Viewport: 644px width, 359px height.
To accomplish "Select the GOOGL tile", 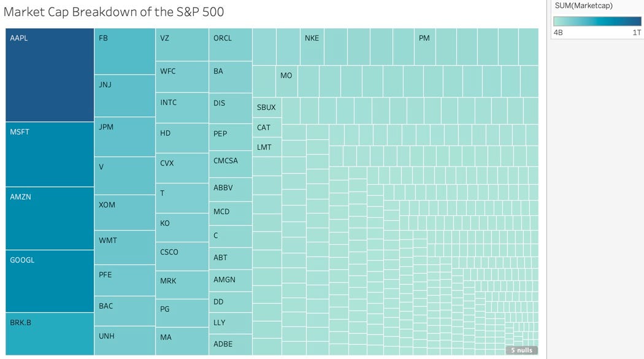I will [x=49, y=281].
